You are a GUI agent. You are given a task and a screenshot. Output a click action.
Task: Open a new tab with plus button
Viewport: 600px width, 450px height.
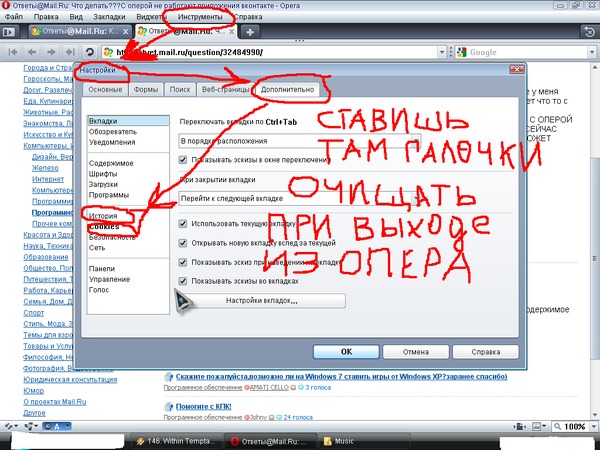click(x=250, y=32)
